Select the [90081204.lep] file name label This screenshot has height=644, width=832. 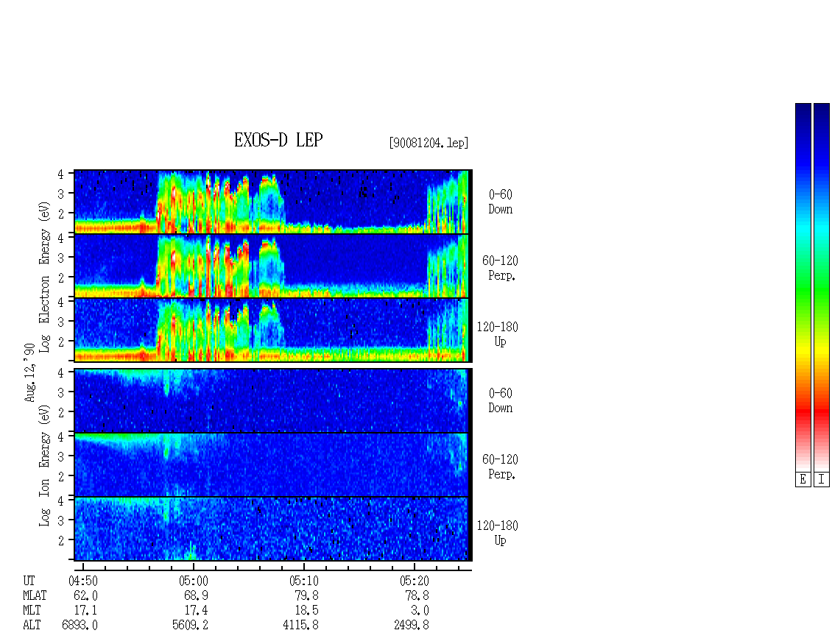click(429, 143)
